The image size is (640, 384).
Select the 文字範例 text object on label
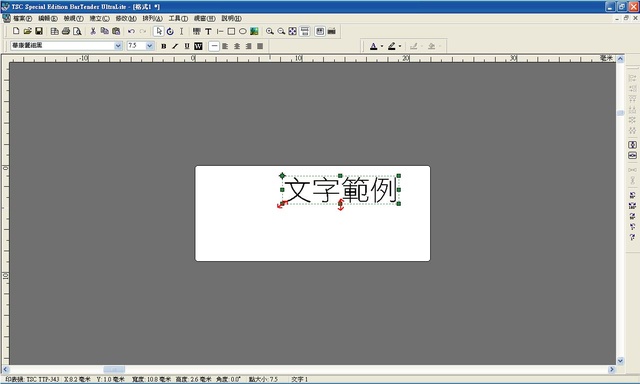click(x=340, y=190)
